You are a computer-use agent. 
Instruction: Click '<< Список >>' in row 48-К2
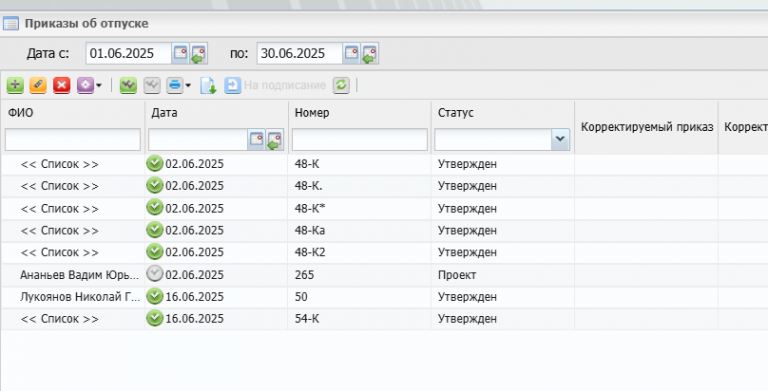click(59, 252)
